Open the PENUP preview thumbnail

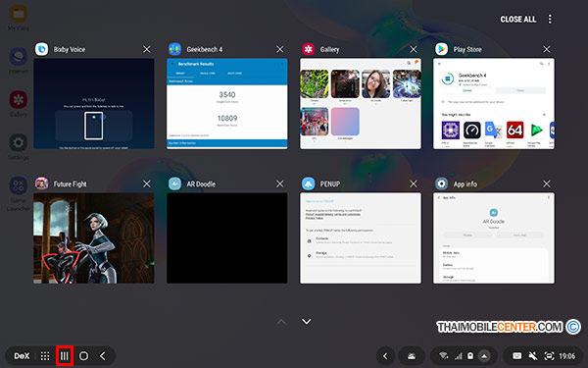tap(361, 238)
